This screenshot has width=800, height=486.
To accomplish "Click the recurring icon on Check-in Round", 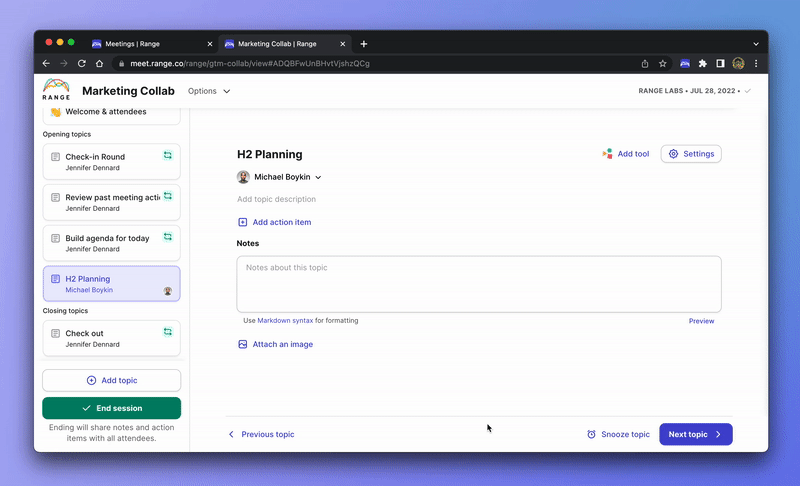I will (167, 156).
